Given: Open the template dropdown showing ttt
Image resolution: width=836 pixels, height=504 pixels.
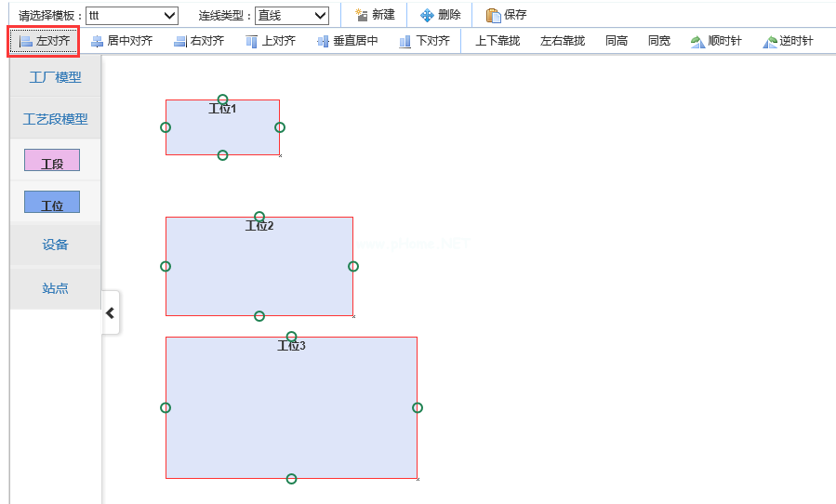Looking at the screenshot, I should tap(131, 15).
